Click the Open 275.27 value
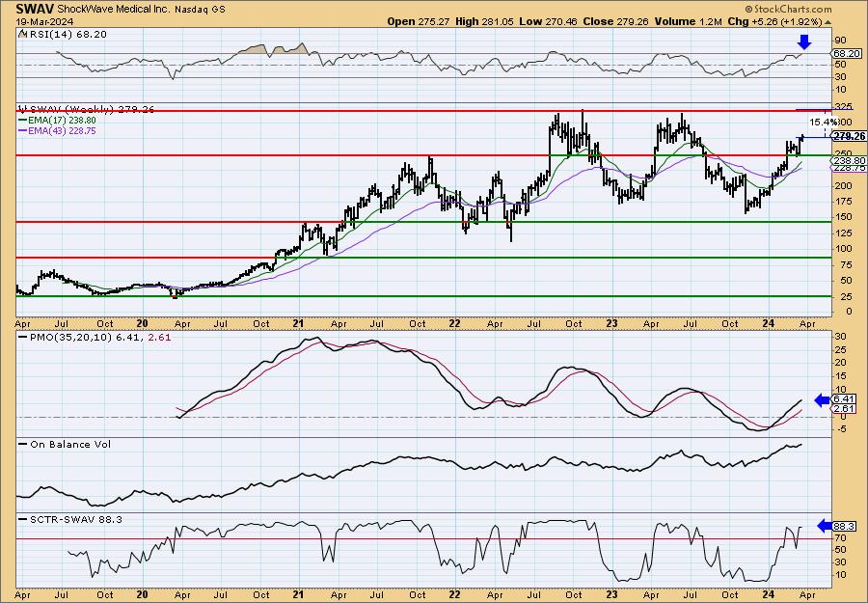Screen dimensions: 868x603 (x=419, y=21)
